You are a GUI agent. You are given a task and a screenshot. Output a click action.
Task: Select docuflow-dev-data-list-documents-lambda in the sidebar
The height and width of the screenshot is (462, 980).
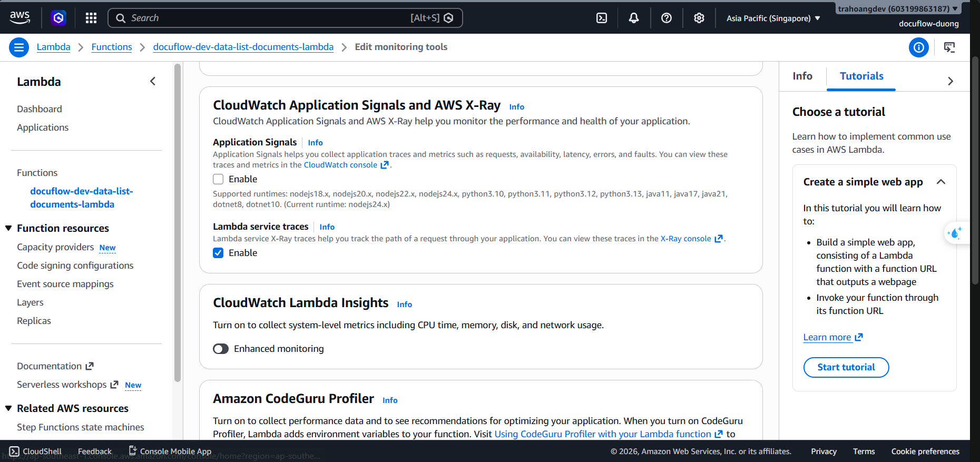pyautogui.click(x=82, y=198)
